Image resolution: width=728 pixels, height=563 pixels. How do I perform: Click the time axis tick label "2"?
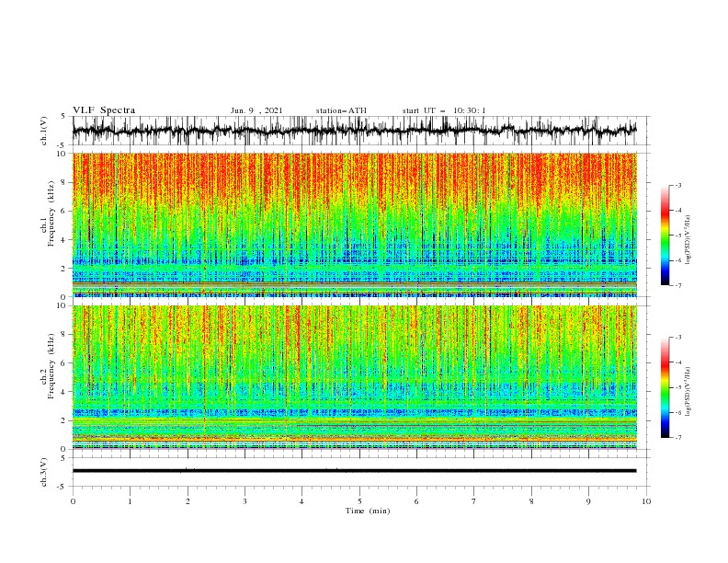point(188,501)
